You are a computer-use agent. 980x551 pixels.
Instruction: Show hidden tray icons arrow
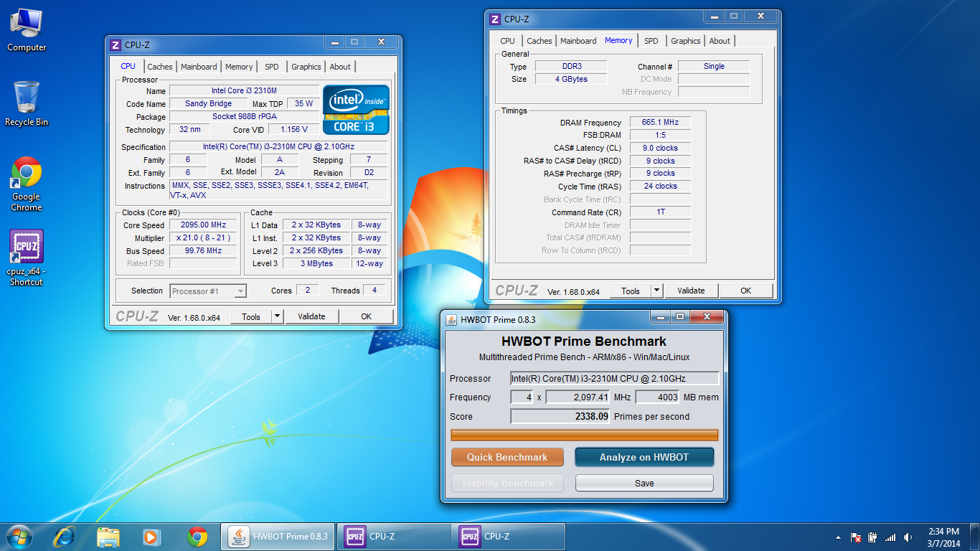point(839,537)
